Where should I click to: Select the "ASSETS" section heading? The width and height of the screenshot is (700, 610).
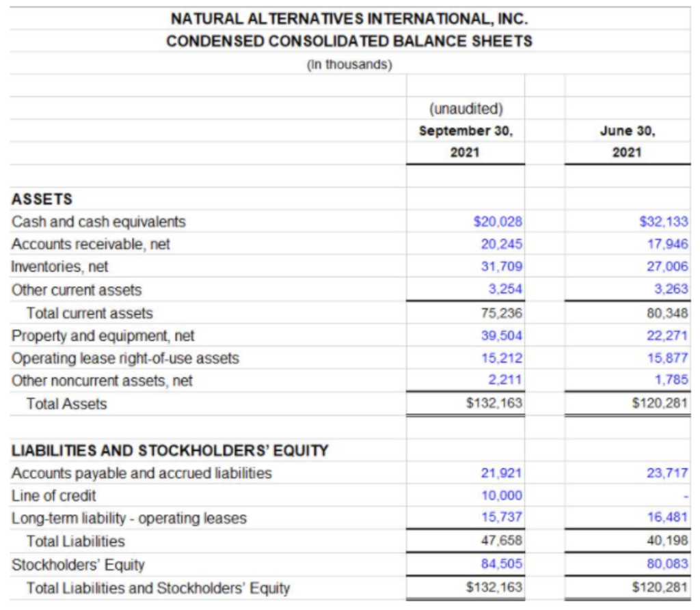[42, 199]
